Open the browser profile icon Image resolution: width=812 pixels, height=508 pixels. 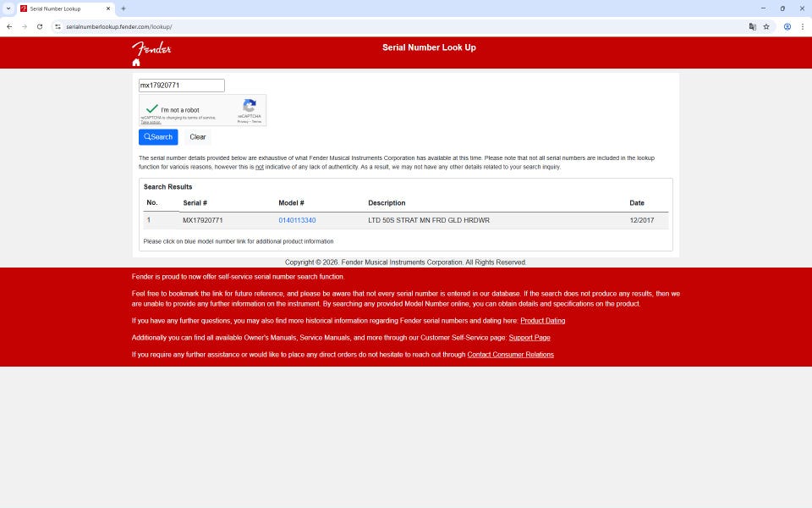click(787, 26)
